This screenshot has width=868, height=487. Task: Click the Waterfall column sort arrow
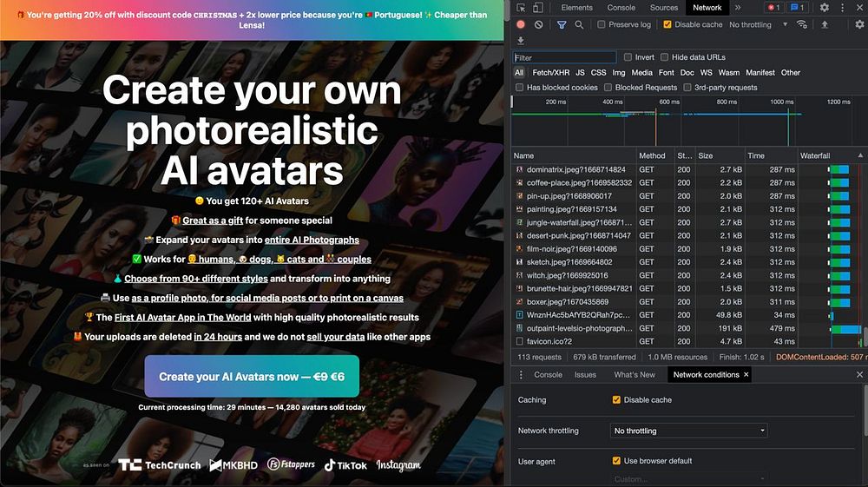(x=860, y=155)
